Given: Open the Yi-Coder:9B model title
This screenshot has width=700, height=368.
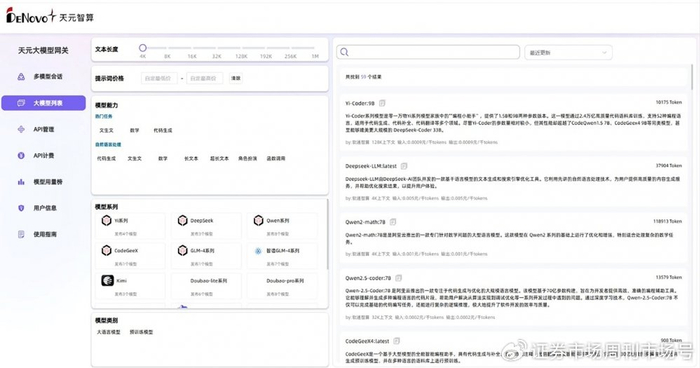Looking at the screenshot, I should point(360,103).
